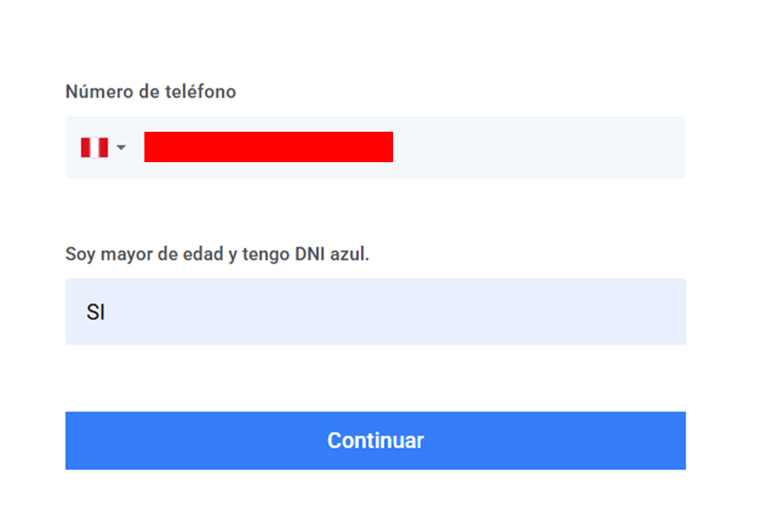Click the Continuar button
The width and height of the screenshot is (768, 531).
point(376,440)
